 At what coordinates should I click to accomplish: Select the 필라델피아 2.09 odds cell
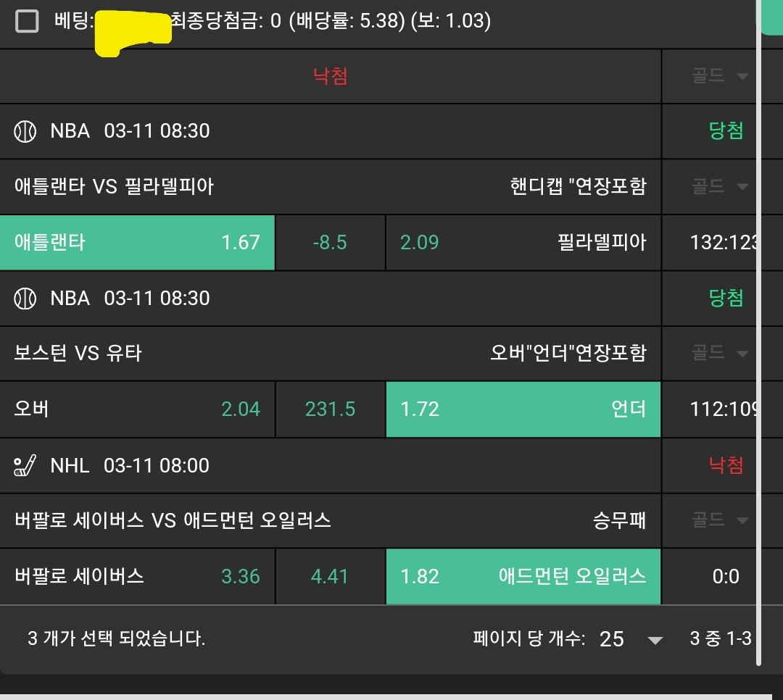pyautogui.click(x=523, y=243)
